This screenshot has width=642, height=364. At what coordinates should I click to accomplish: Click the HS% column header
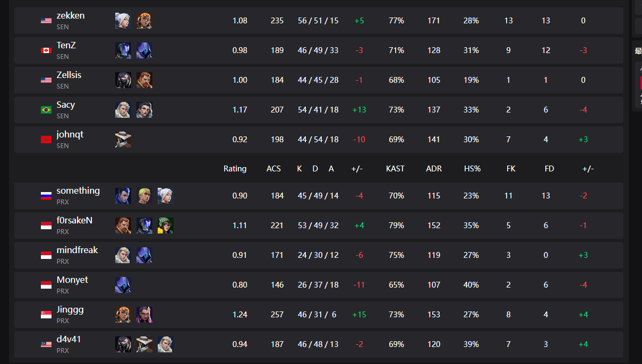(472, 169)
